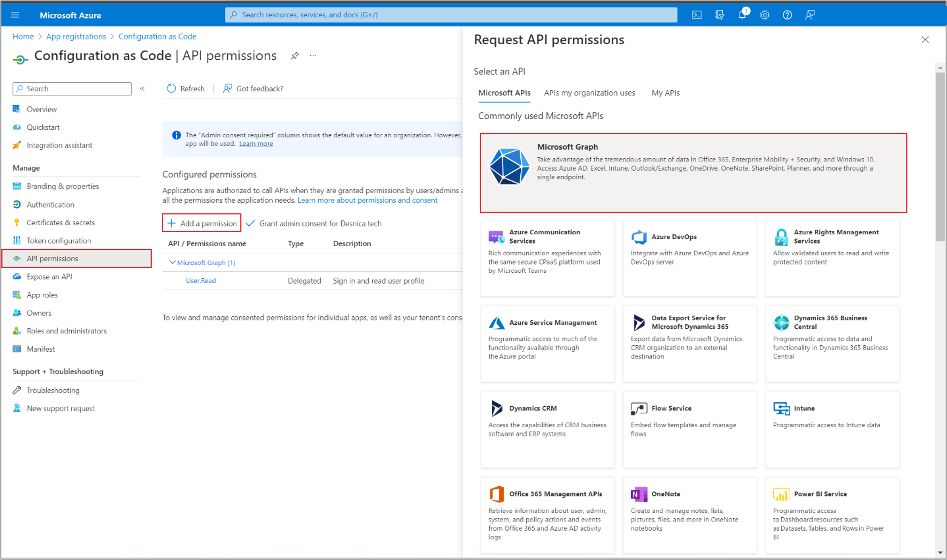This screenshot has width=947, height=560.
Task: Click the help question mark icon
Action: pos(787,15)
